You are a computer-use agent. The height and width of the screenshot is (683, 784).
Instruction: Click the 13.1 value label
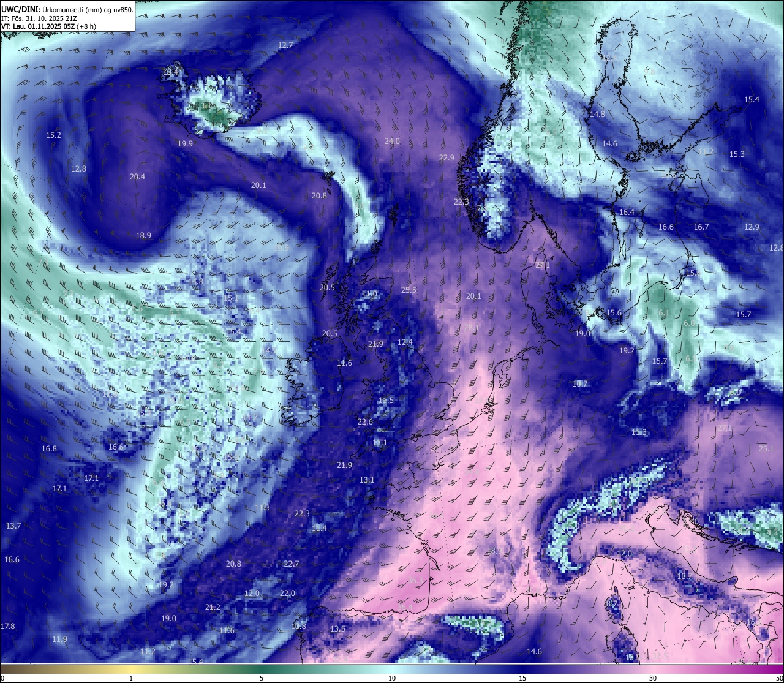(x=367, y=480)
